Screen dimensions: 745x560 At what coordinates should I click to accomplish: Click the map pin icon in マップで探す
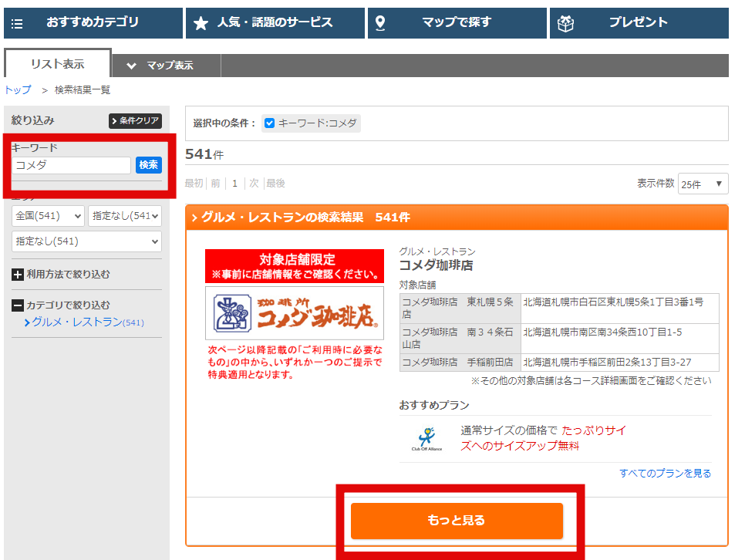point(380,22)
